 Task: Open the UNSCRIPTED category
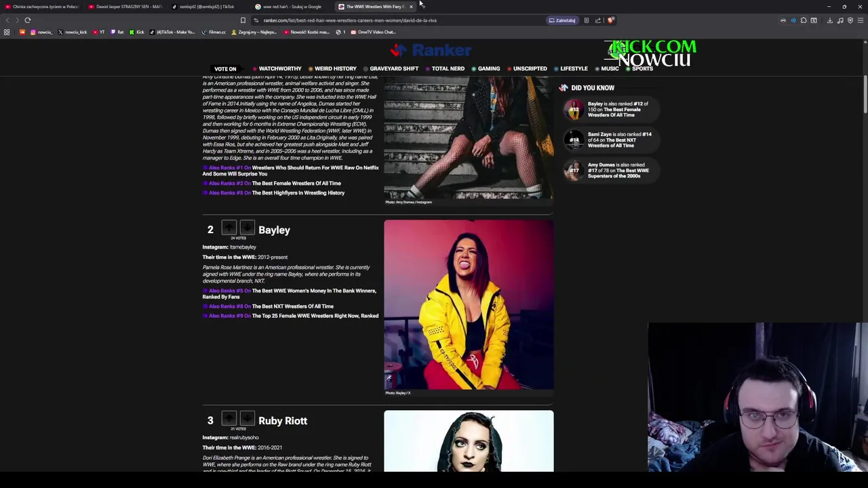pos(527,68)
